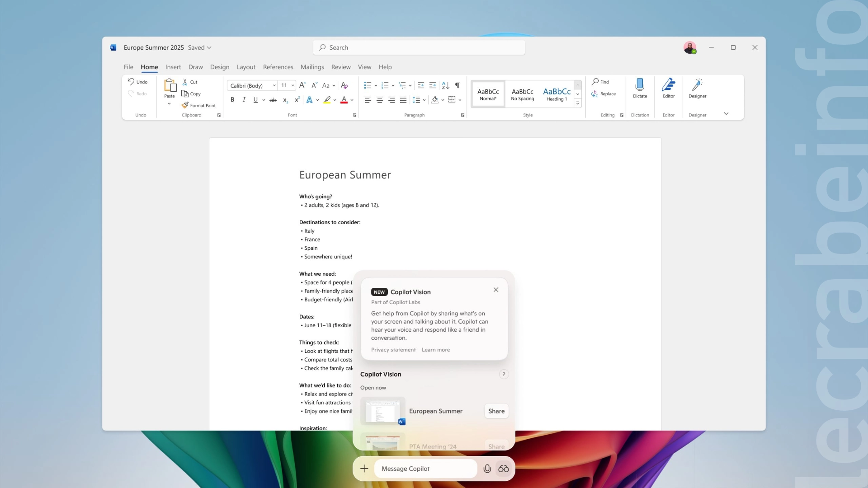Apply red font color

pos(344,100)
